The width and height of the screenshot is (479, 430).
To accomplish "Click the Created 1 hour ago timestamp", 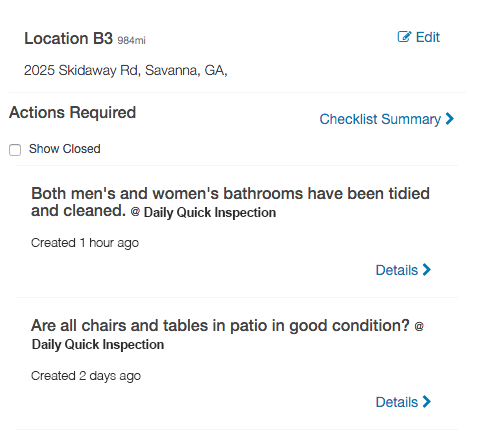I will pos(85,243).
